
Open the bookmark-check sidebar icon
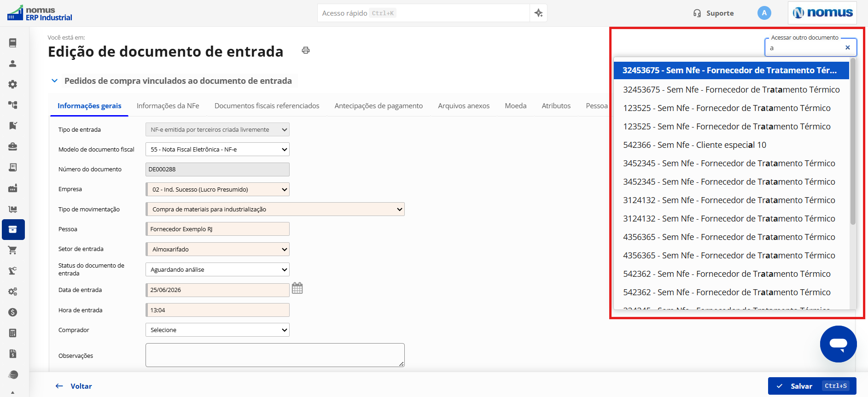[13, 126]
